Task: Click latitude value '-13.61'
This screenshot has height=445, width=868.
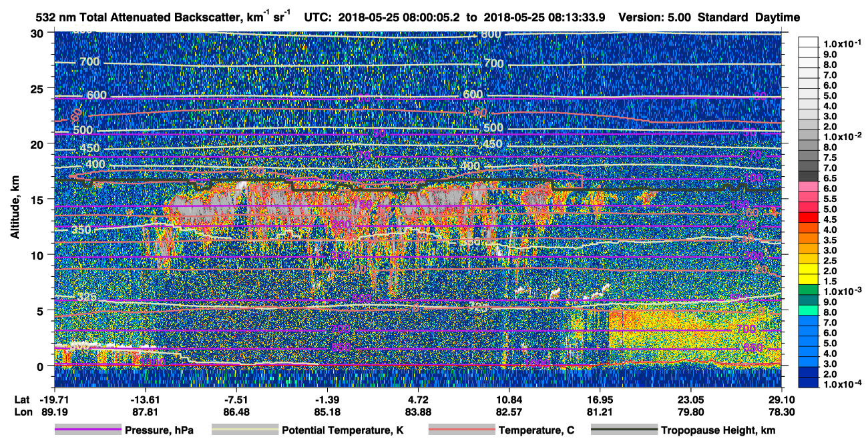Action: [144, 399]
